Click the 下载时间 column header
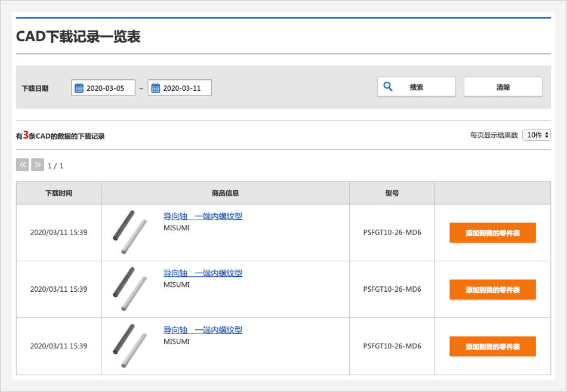Image resolution: width=567 pixels, height=392 pixels. 58,193
